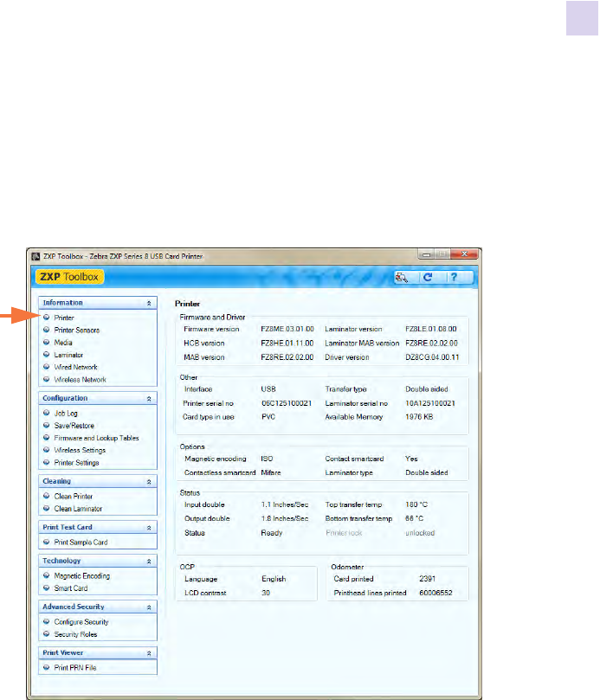Click Input double value 1.1 Inches/Sec
The image size is (600, 700).
pos(285,505)
